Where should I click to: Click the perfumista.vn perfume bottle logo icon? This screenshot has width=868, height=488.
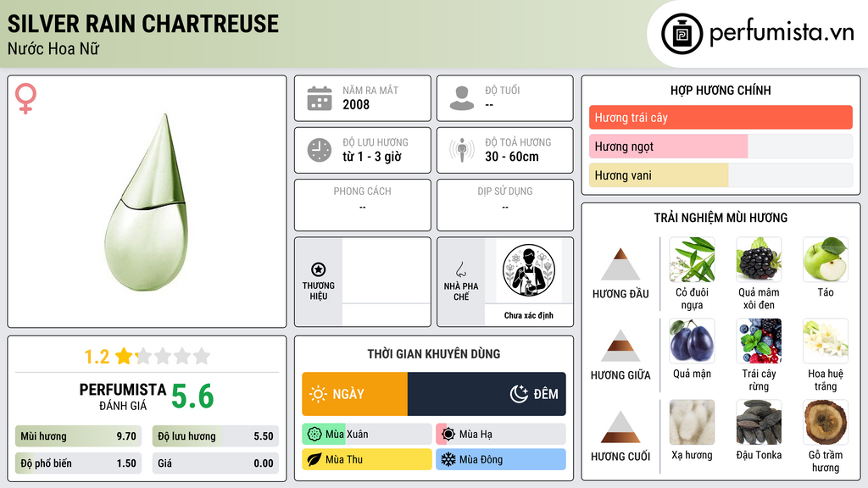682,34
